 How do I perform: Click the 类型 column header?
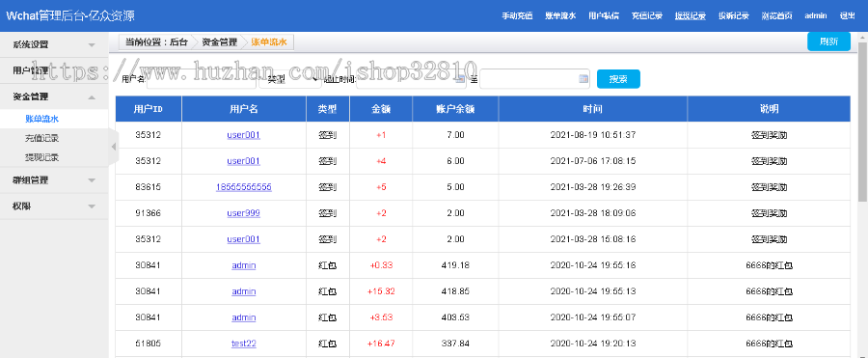tap(328, 109)
